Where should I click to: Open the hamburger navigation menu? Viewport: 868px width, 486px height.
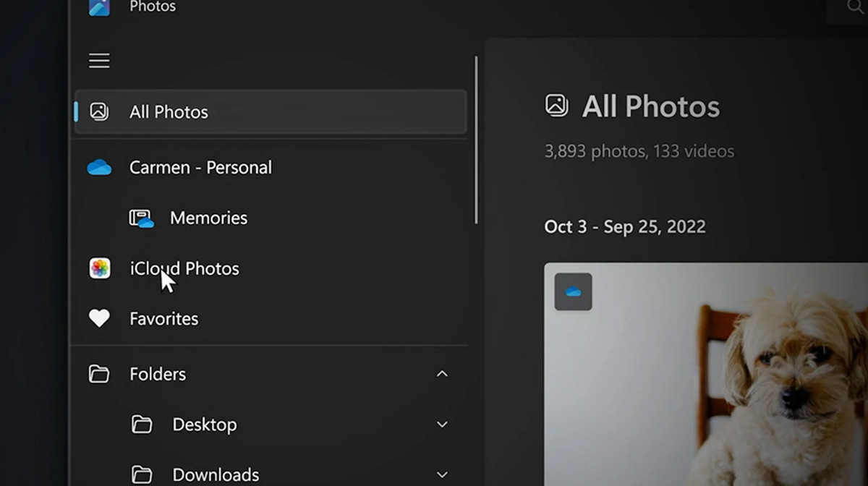click(99, 61)
